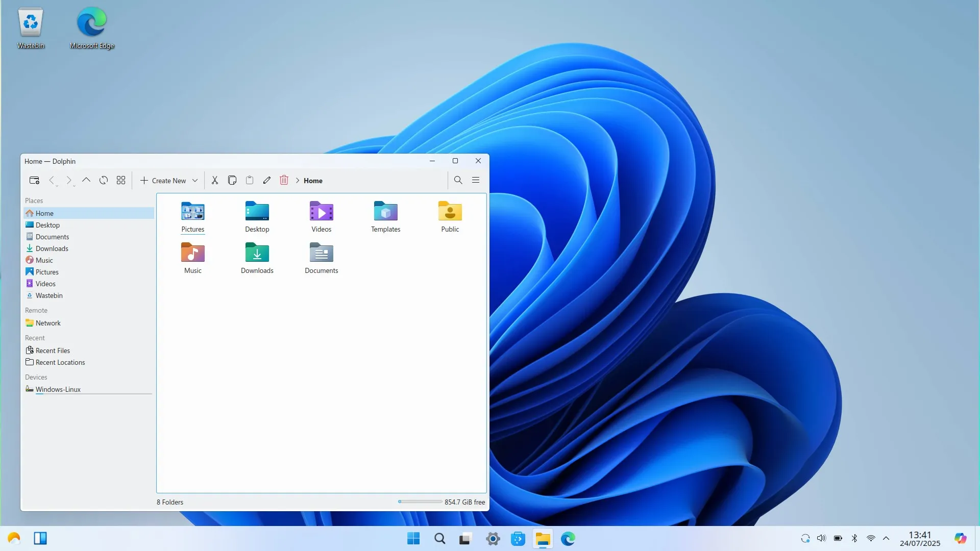This screenshot has width=980, height=551.
Task: Switch view mode with the icons grid button
Action: click(121, 181)
